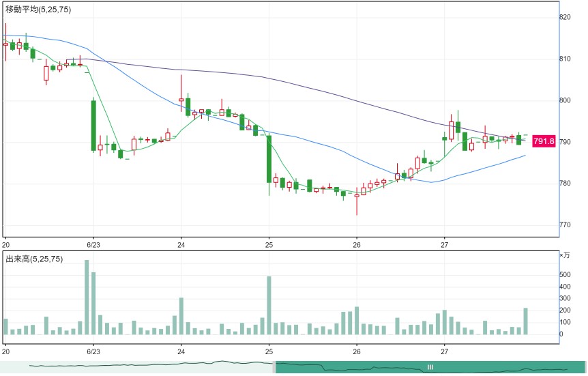Click the 移動平均(5,25,75) indicator label
The image size is (588, 376).
click(38, 10)
